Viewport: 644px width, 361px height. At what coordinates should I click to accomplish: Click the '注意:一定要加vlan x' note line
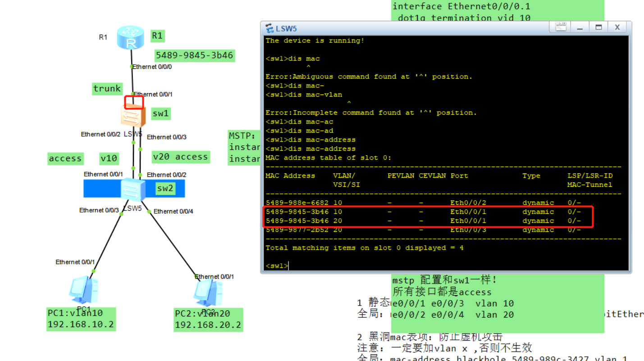point(444,347)
